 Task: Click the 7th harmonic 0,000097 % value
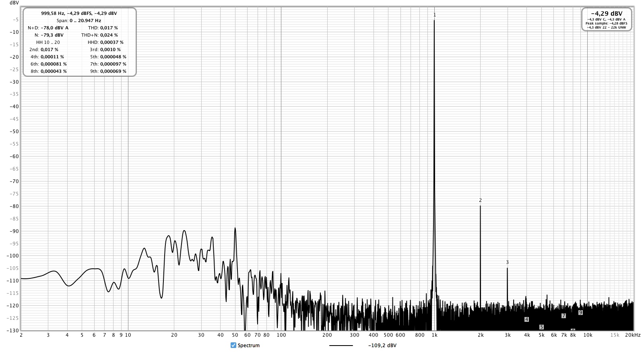tap(114, 64)
